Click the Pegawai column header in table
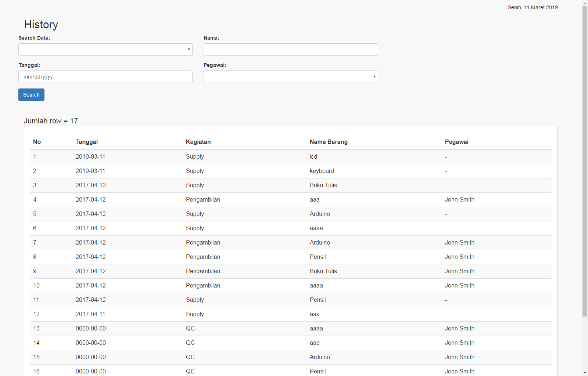Screen dimensions: 588x376 tap(456, 142)
